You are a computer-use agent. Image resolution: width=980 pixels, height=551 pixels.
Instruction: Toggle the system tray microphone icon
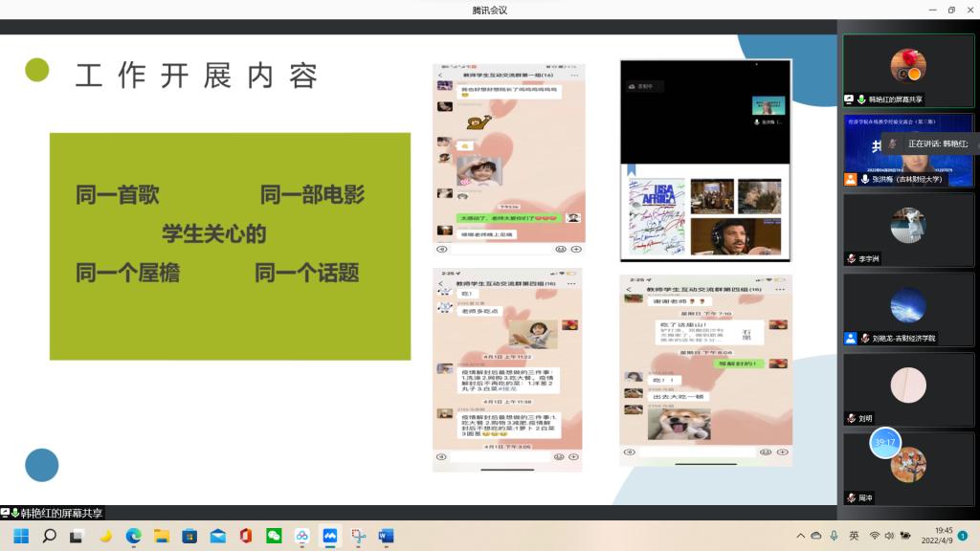[x=834, y=536]
